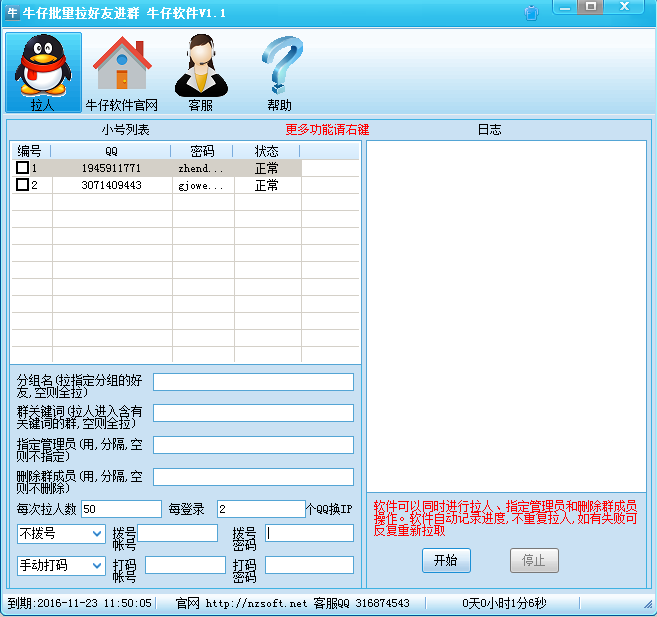This screenshot has width=657, height=617.
Task: Click the 每登录 field showing 2
Action: click(x=261, y=509)
